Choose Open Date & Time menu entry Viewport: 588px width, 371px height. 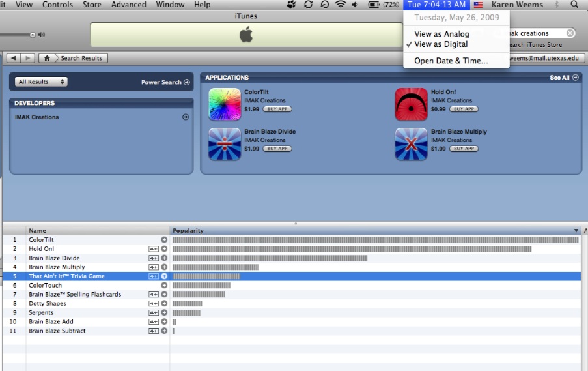[x=456, y=61]
